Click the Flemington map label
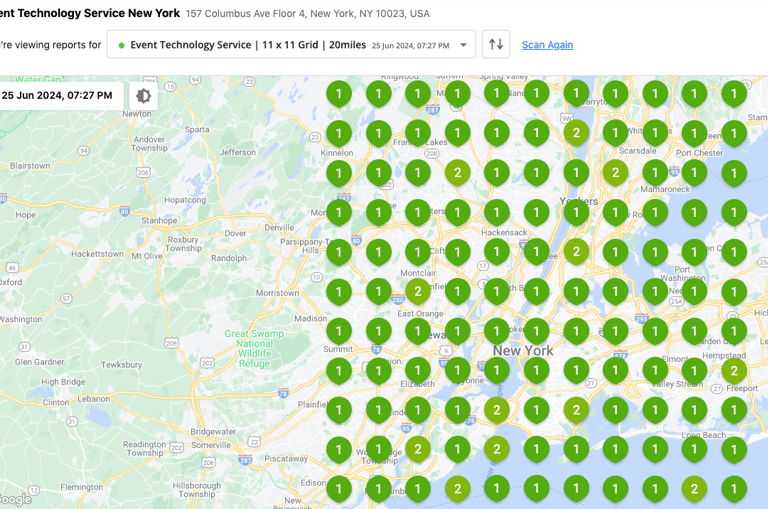The height and width of the screenshot is (509, 768). (82, 487)
